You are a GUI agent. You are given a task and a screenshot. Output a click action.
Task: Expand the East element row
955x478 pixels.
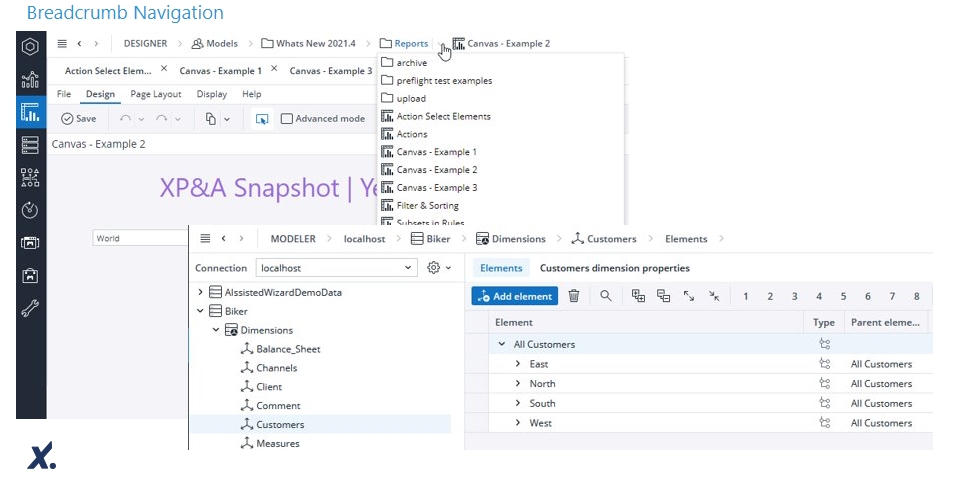click(517, 364)
